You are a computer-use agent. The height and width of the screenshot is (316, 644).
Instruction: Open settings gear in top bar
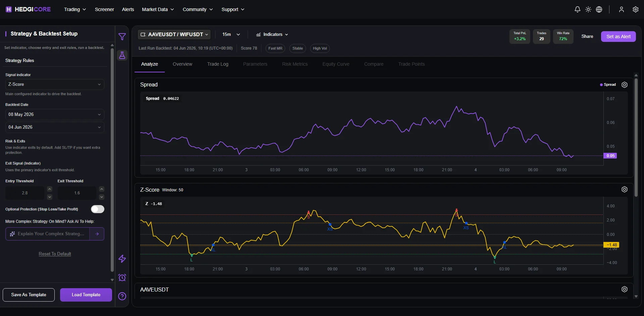click(636, 9)
